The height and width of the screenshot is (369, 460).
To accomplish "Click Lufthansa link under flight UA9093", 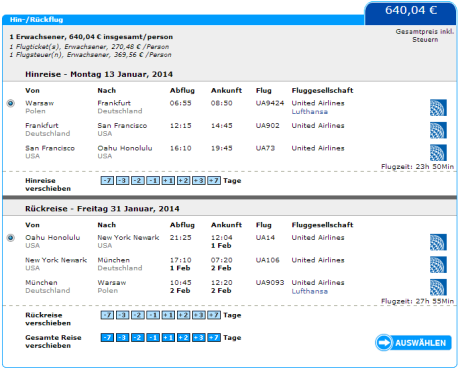I will (x=310, y=291).
